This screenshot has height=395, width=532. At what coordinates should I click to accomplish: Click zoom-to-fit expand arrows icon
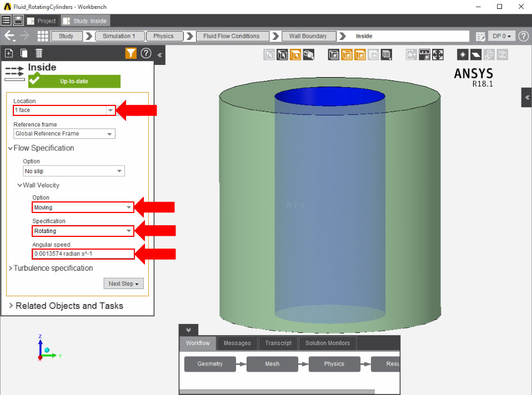pos(438,54)
